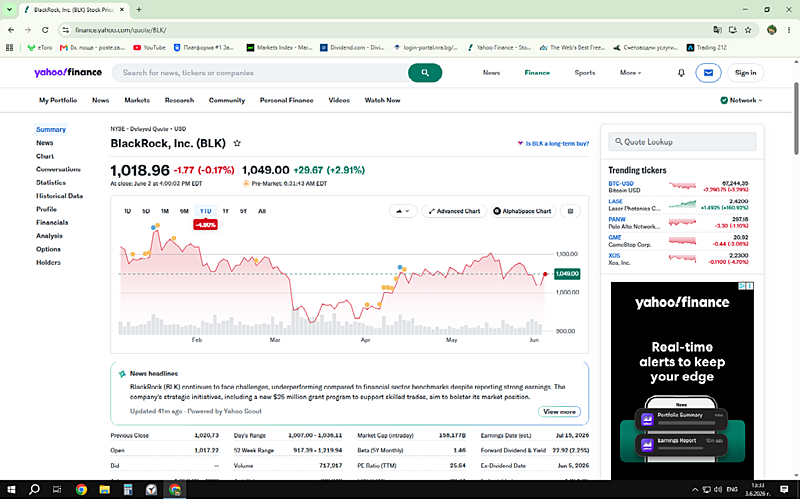Click red endpoint marker on price chart
Image resolution: width=800 pixels, height=500 pixels.
point(545,274)
